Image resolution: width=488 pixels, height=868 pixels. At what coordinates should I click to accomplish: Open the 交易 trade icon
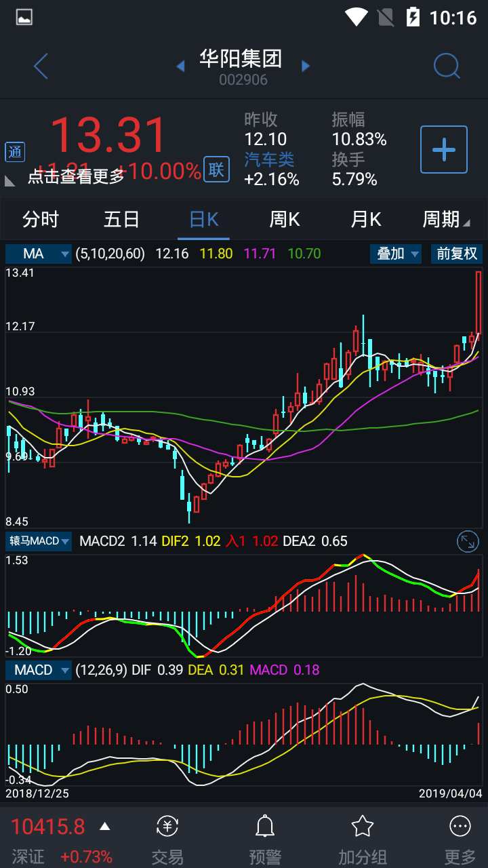pyautogui.click(x=167, y=826)
